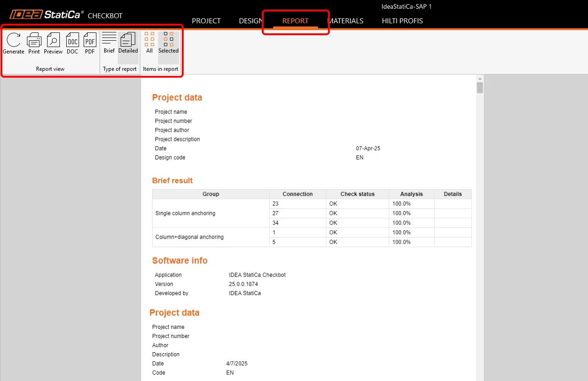Click connection 23 in Brief result

(x=297, y=204)
